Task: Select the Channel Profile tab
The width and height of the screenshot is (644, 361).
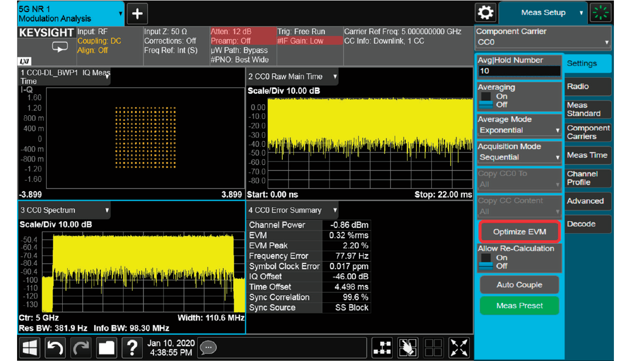Action: tap(587, 178)
